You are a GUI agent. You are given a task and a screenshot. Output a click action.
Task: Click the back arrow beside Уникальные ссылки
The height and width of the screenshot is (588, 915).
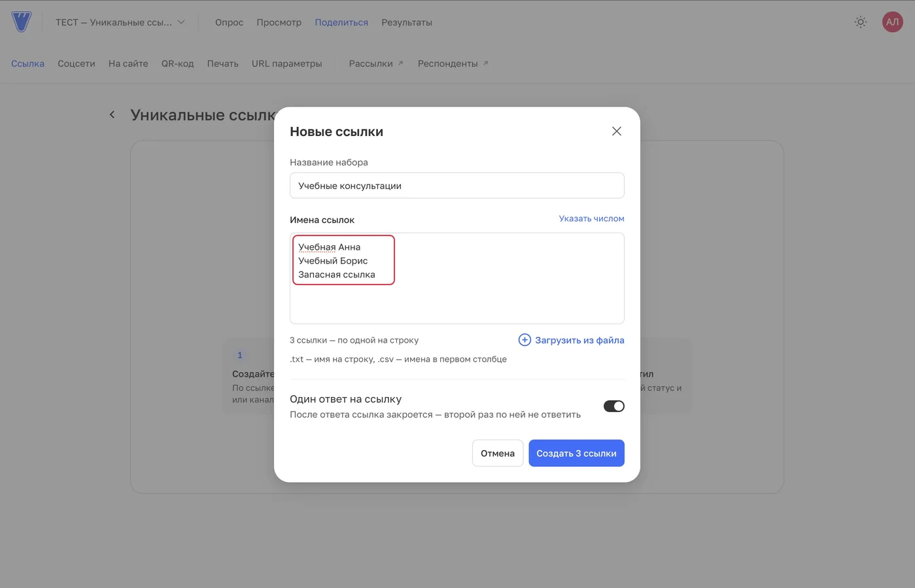[x=112, y=114]
